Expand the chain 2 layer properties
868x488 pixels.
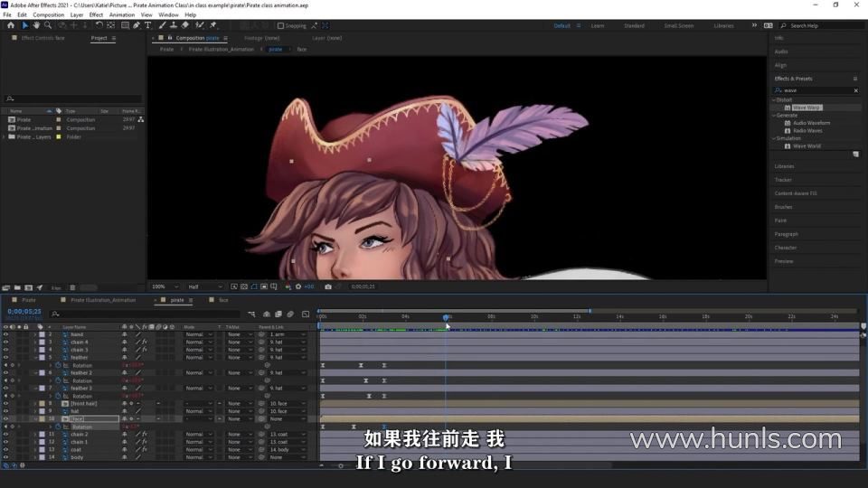[35, 435]
